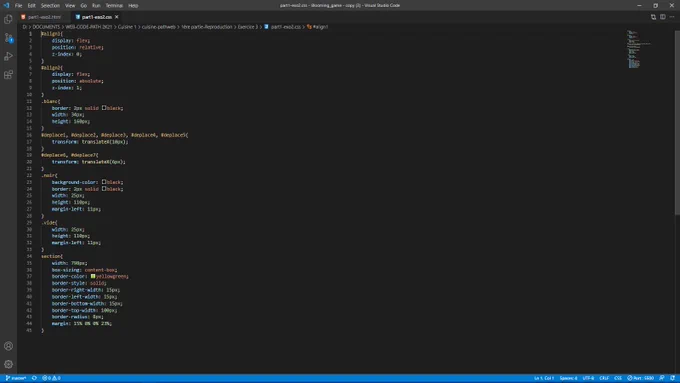Open the Go menu
The height and width of the screenshot is (383, 680).
84,6
